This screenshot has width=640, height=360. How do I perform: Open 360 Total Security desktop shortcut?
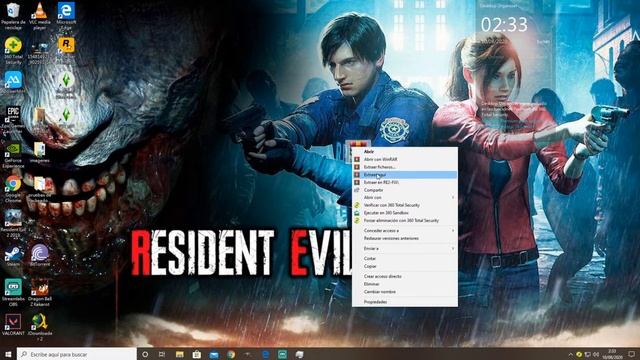(13, 51)
